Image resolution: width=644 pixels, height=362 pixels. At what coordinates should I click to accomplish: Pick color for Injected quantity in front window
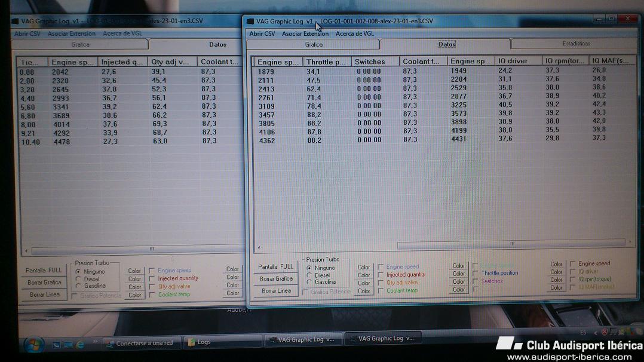(363, 275)
